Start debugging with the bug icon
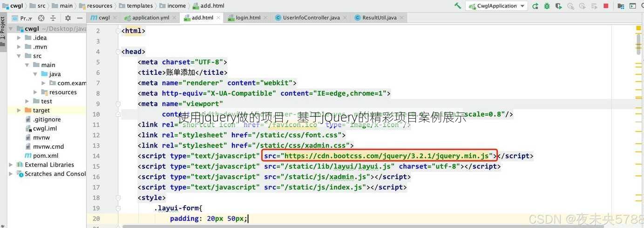 pos(547,6)
